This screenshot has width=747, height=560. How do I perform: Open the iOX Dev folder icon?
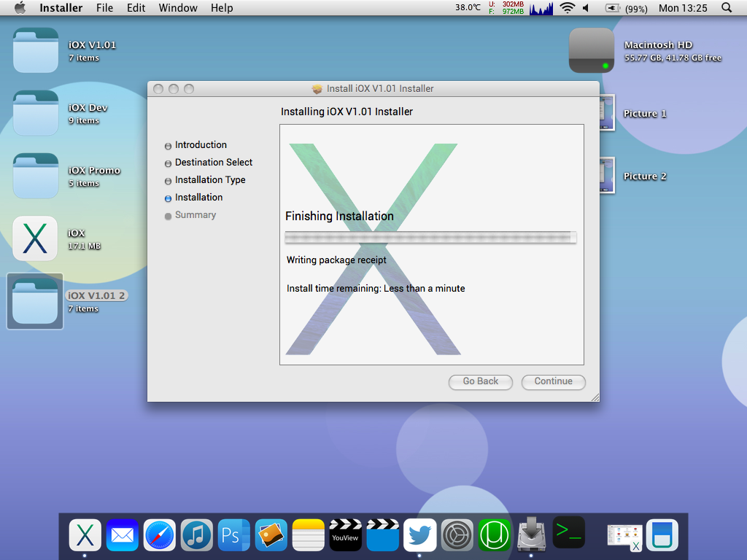point(36,113)
